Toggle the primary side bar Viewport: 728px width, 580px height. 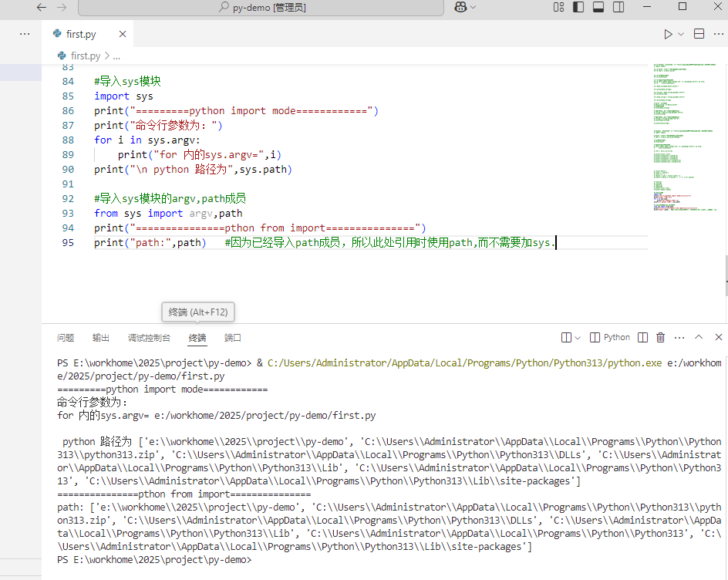point(578,7)
